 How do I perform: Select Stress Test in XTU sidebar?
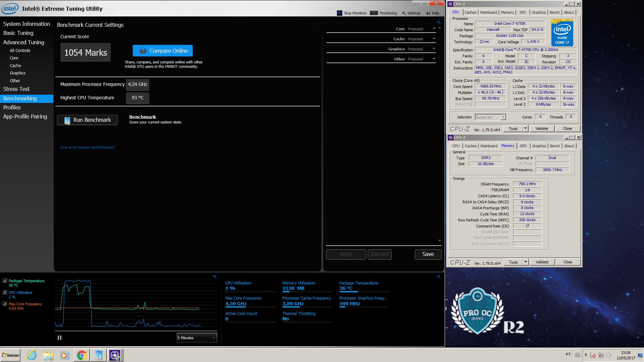point(16,89)
